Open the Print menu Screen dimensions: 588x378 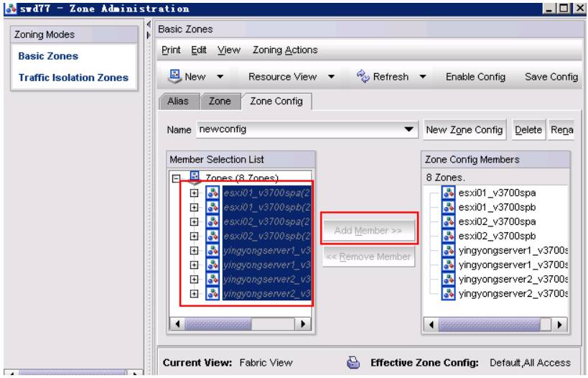171,50
